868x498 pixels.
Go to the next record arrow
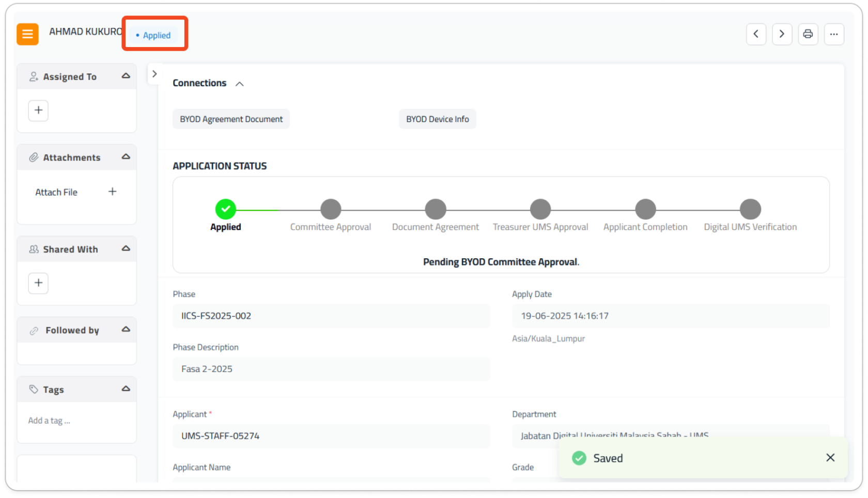[x=782, y=34]
